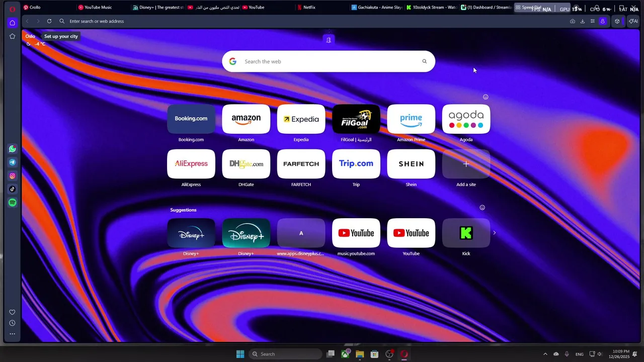
Task: Open WhatsApp in the sidebar
Action: click(12, 149)
